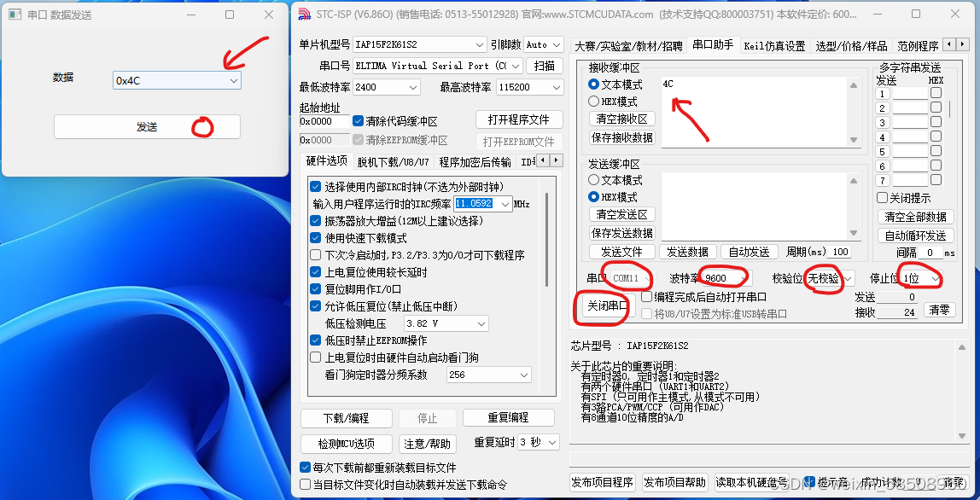This screenshot has height=500, width=980.
Task: Select HEX模式 in 接收缓冲区
Action: (x=594, y=102)
